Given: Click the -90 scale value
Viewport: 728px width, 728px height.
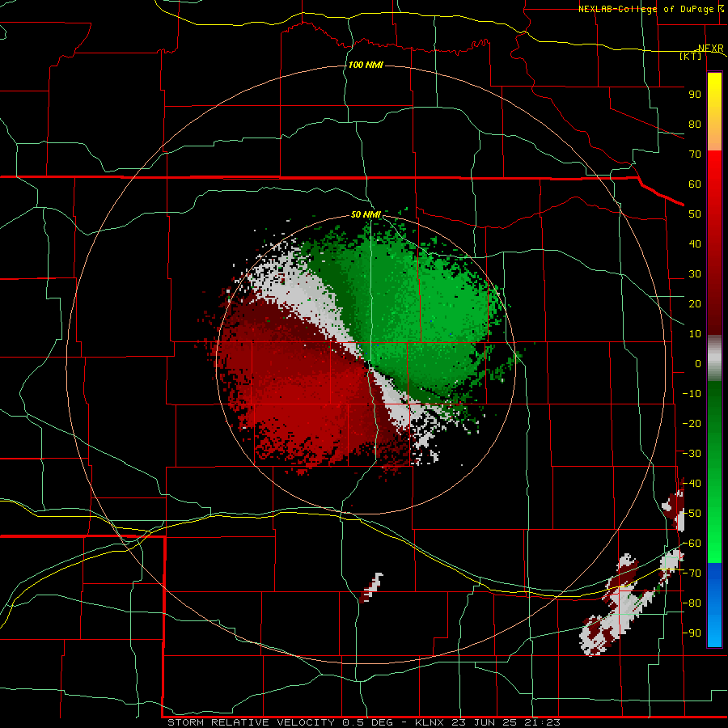Looking at the screenshot, I should click(692, 633).
